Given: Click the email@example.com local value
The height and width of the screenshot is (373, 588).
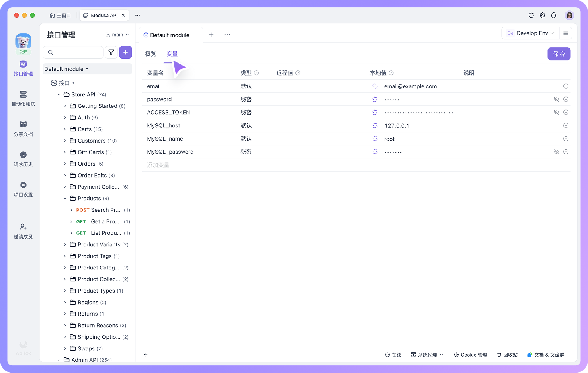Looking at the screenshot, I should pos(410,86).
